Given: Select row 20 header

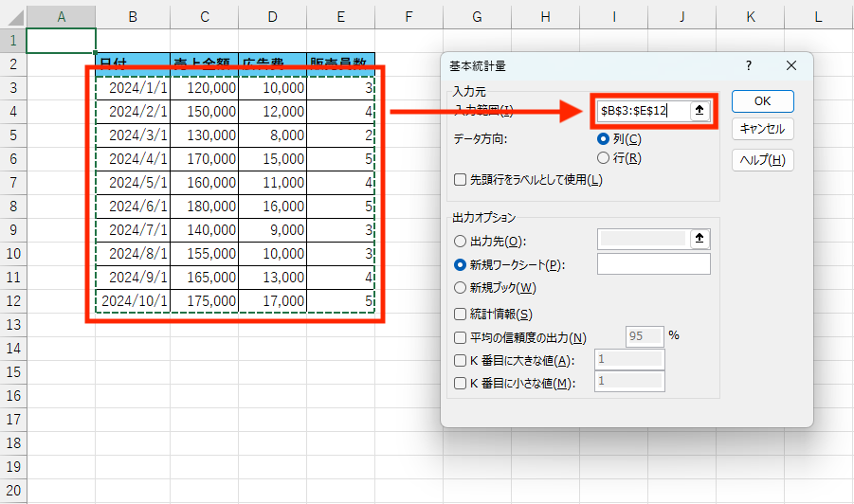Looking at the screenshot, I should (x=13, y=490).
